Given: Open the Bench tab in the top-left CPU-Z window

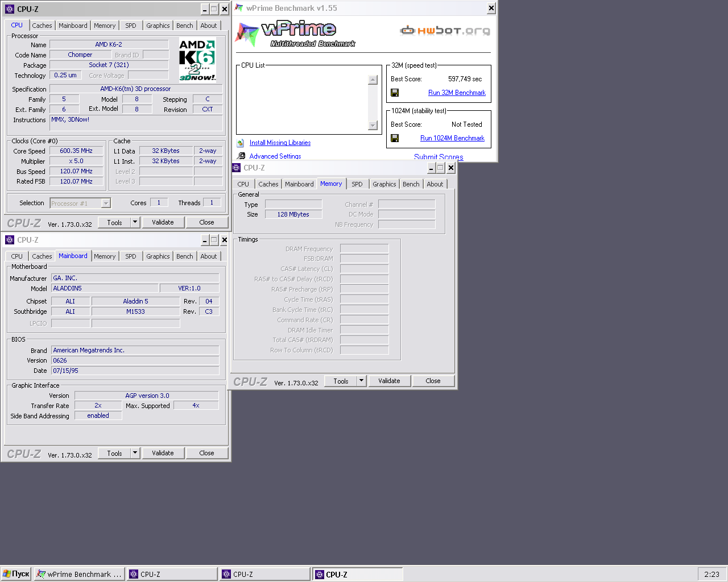Looking at the screenshot, I should coord(185,26).
